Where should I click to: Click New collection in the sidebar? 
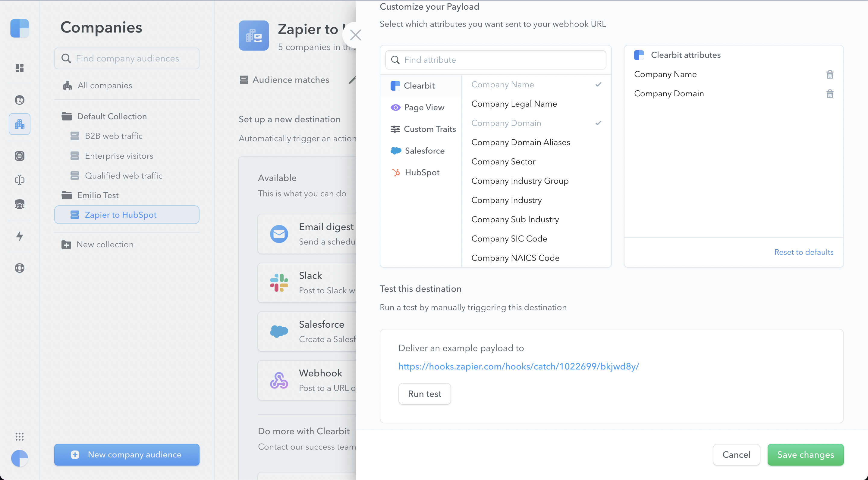[x=97, y=245]
